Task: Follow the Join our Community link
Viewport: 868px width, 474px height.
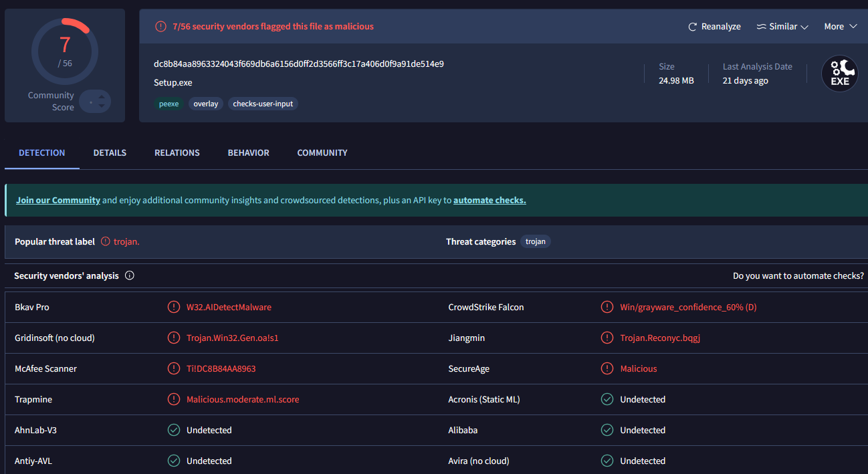Action: coord(58,200)
